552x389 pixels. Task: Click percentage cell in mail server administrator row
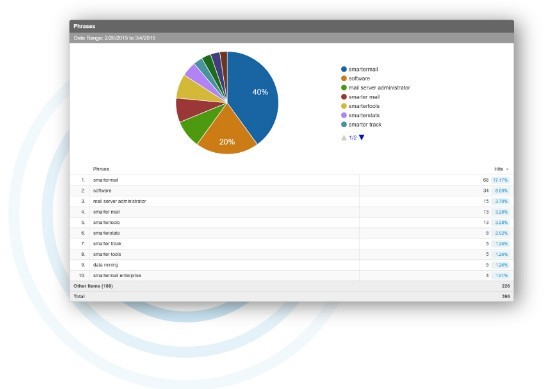501,201
